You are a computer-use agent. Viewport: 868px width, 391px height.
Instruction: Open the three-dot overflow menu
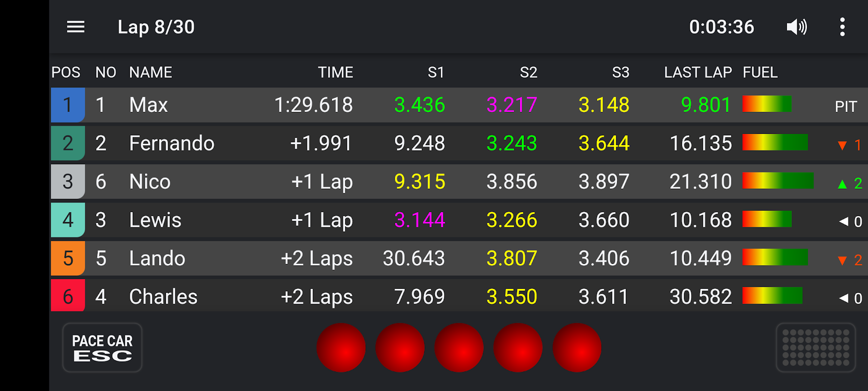tap(842, 27)
